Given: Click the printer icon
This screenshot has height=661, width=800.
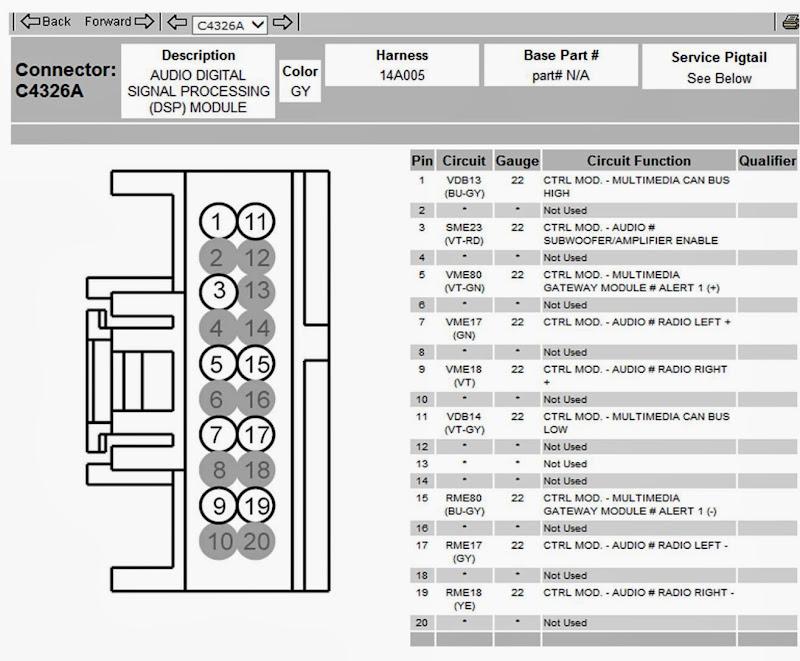Looking at the screenshot, I should pos(791,22).
